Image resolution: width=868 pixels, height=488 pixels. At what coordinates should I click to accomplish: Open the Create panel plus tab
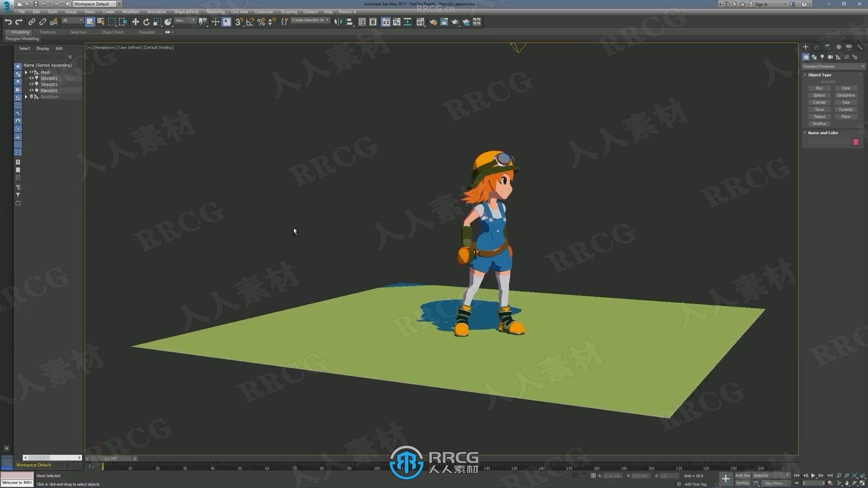[806, 47]
